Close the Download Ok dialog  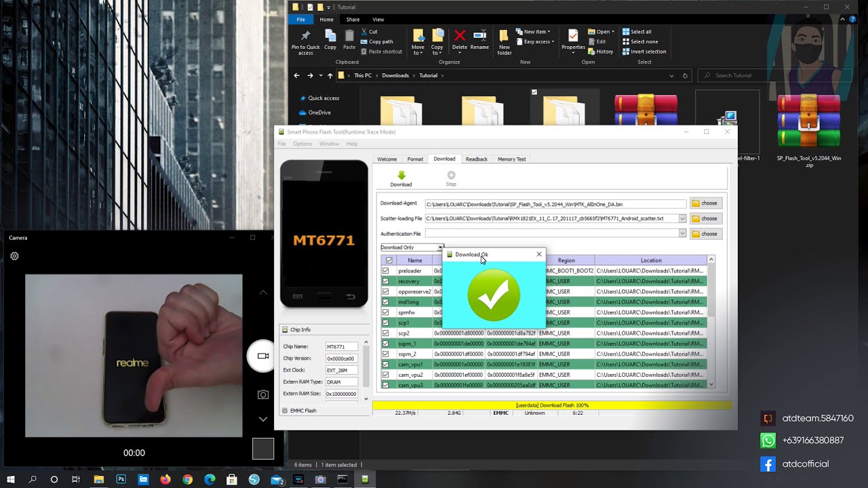coord(539,254)
